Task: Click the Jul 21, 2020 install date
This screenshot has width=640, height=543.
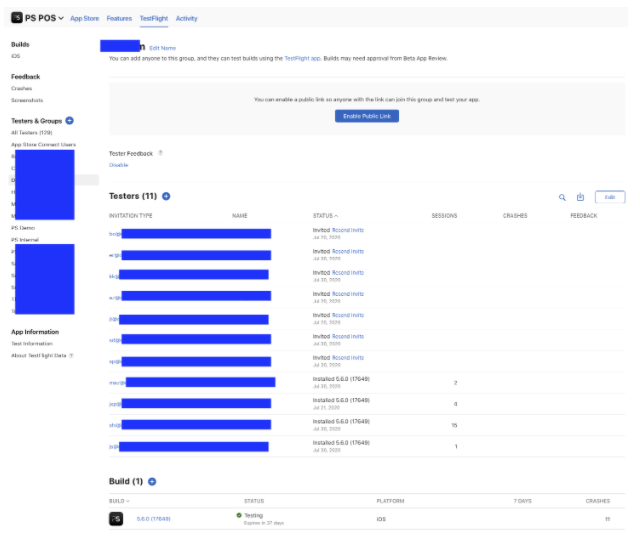Action: coord(327,407)
